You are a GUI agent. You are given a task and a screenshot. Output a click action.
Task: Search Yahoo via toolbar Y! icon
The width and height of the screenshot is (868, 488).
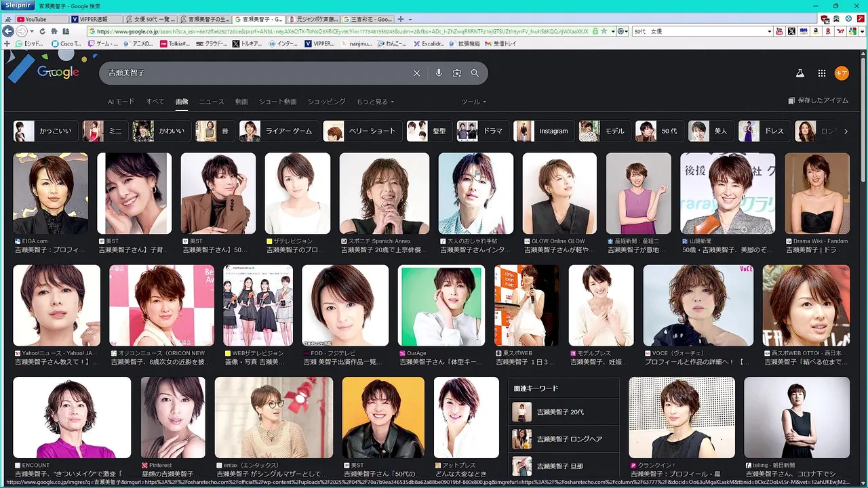[840, 31]
